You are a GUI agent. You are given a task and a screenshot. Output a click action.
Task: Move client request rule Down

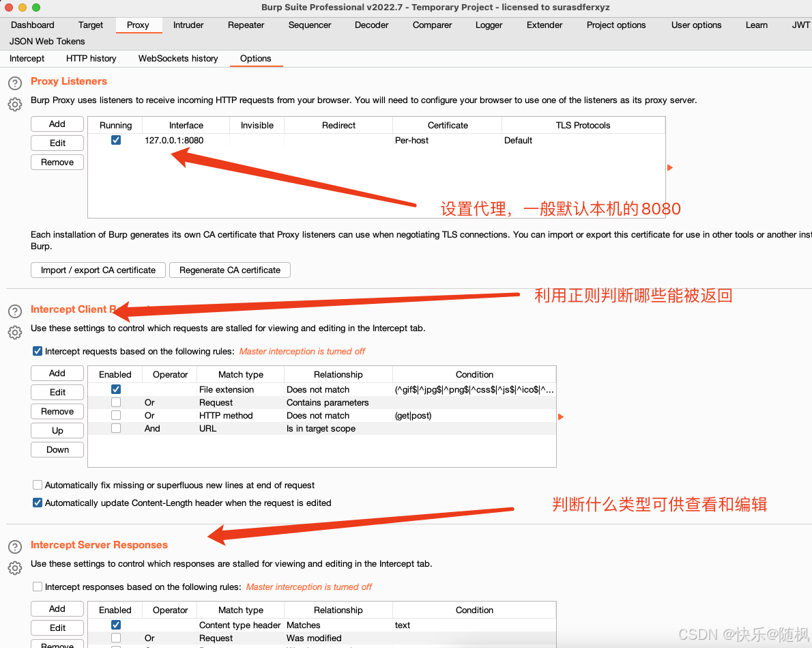pos(57,450)
